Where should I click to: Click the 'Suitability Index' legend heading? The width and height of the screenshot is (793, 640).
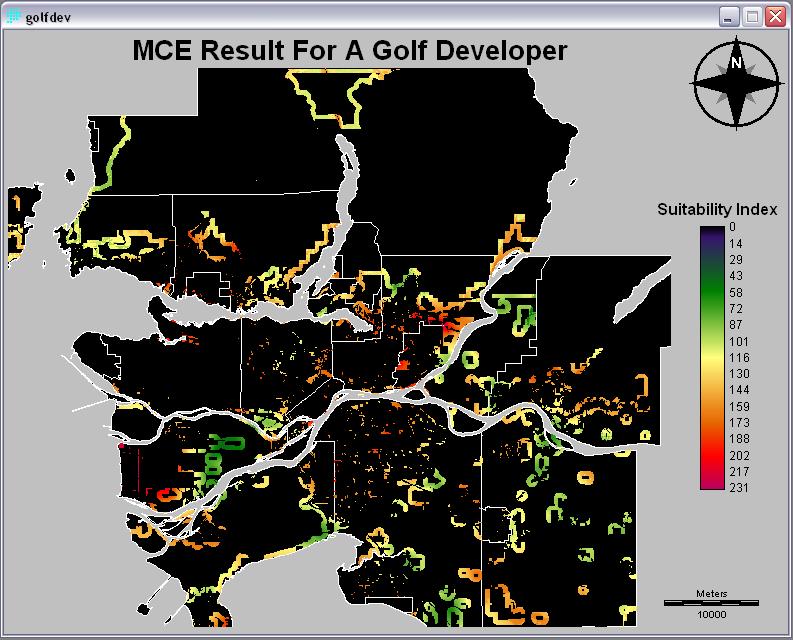pyautogui.click(x=717, y=209)
